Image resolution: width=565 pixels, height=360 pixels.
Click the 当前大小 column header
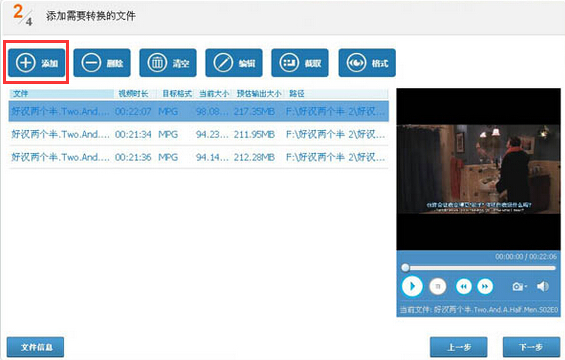[x=214, y=94]
